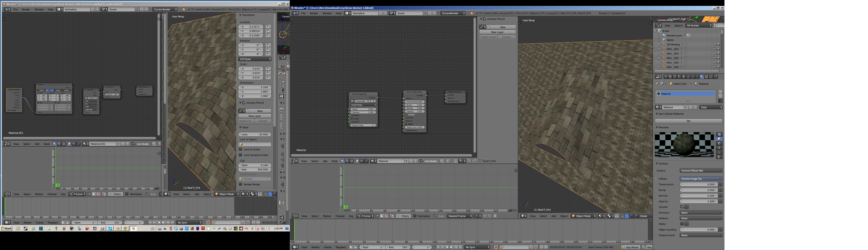Add a new material slot plus icon

[720, 92]
